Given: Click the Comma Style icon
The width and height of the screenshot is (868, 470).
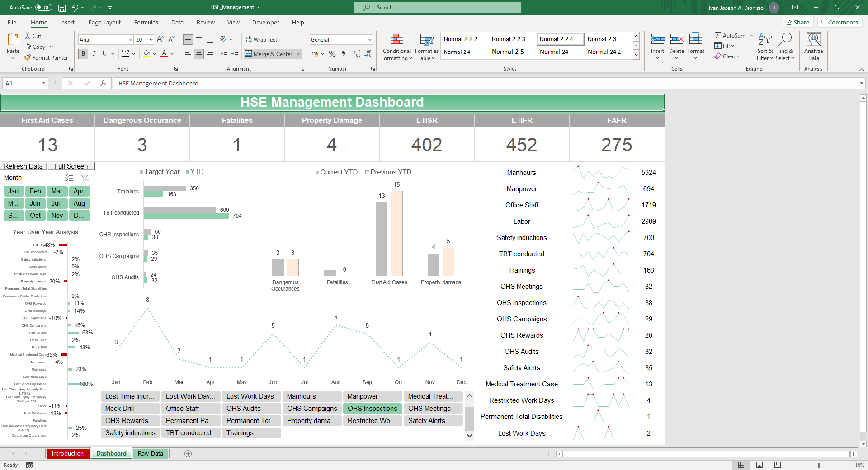Looking at the screenshot, I should [344, 54].
